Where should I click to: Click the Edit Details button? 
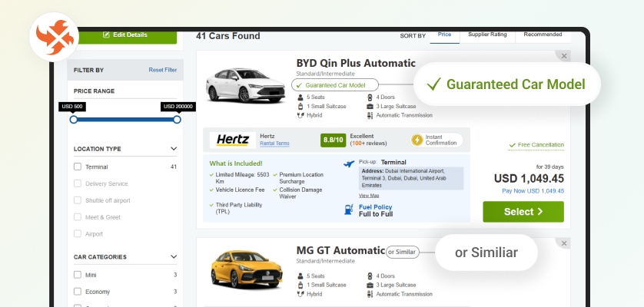click(128, 36)
